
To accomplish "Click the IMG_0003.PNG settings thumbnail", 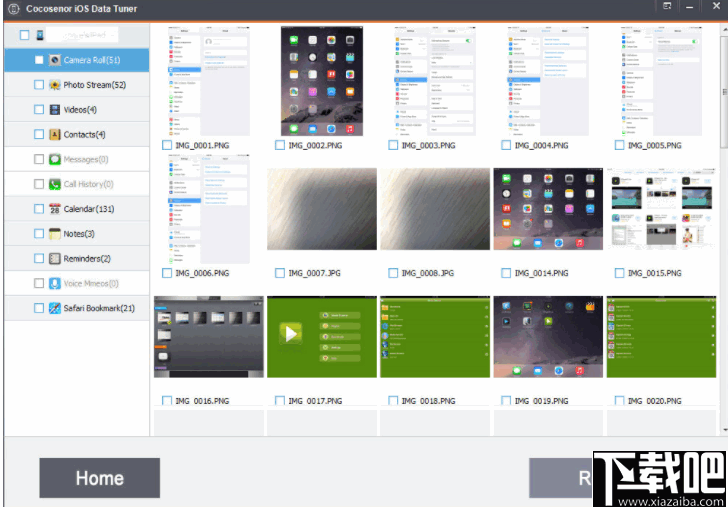I will 435,81.
